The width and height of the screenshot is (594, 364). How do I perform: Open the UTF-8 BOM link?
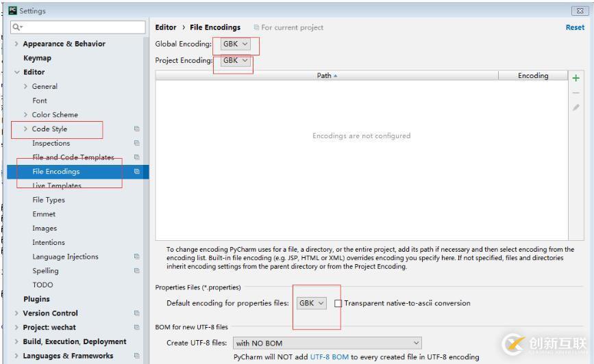pos(329,357)
